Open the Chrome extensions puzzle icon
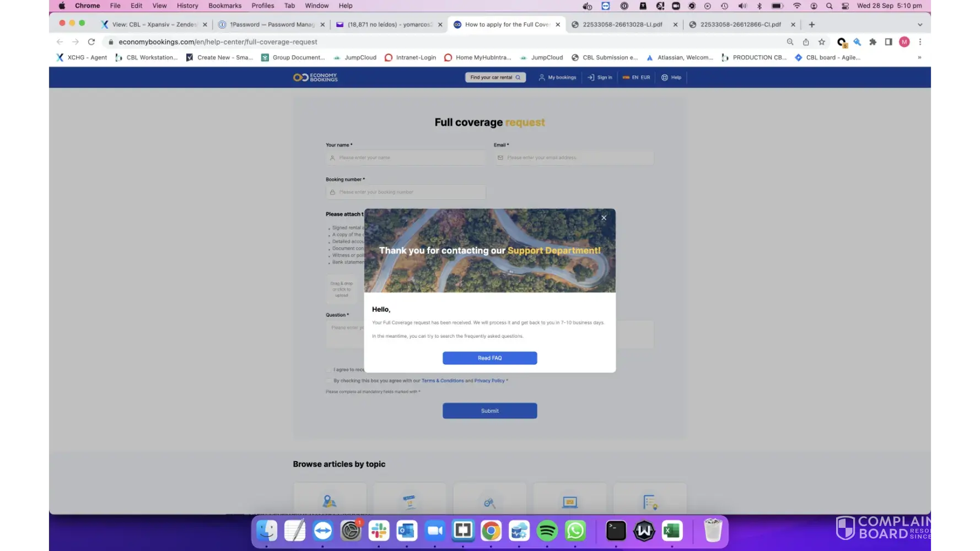Viewport: 980px width, 551px height. point(873,42)
